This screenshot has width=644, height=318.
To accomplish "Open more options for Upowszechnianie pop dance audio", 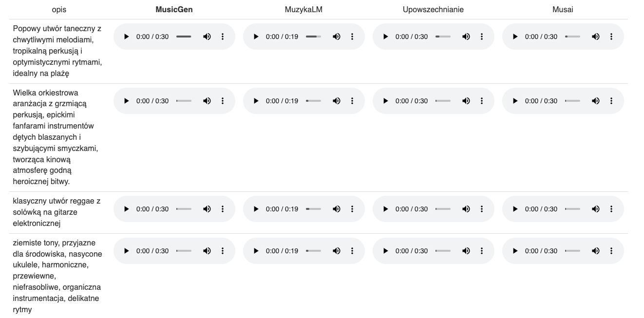I will tap(482, 37).
